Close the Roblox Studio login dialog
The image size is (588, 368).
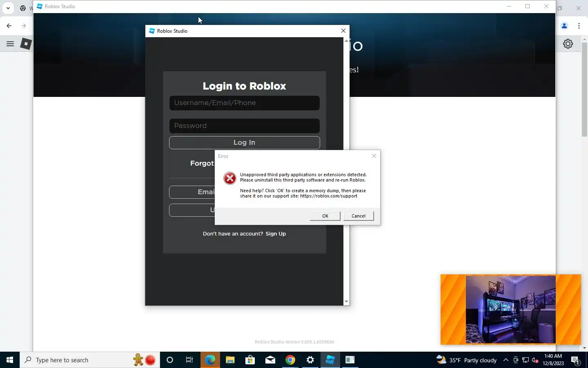(x=343, y=31)
